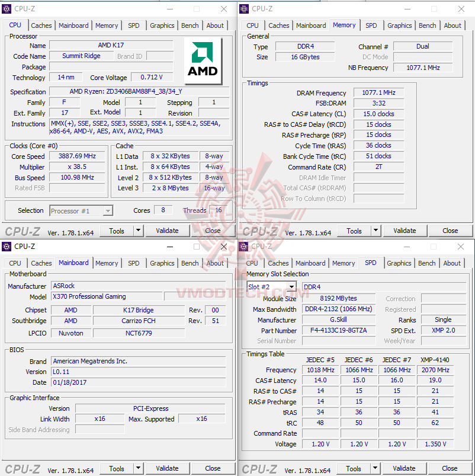Image resolution: width=475 pixels, height=476 pixels.
Task: Click the CPU-Z icon in the SPD window titlebar
Action: [243, 246]
